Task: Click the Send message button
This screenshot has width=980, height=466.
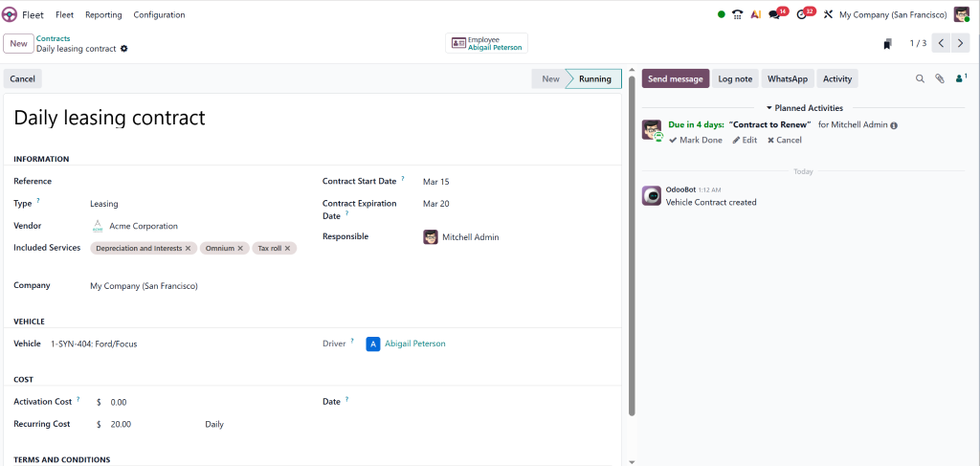Action: click(x=676, y=79)
